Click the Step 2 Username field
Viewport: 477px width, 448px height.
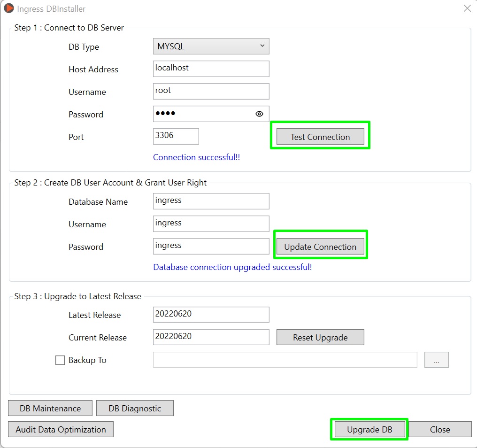click(211, 224)
